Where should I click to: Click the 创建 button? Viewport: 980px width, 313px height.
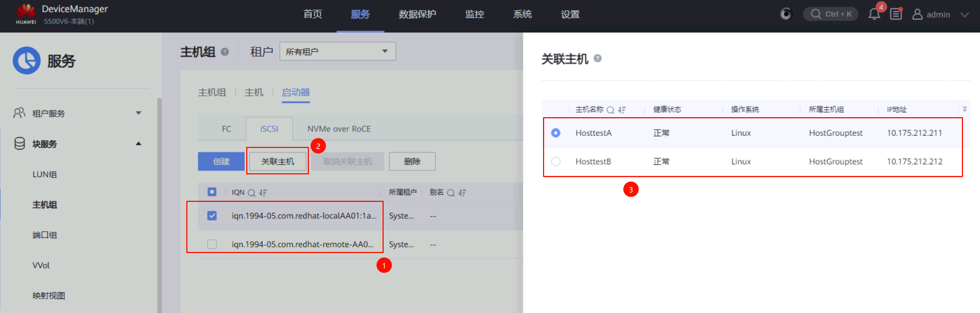coord(221,161)
